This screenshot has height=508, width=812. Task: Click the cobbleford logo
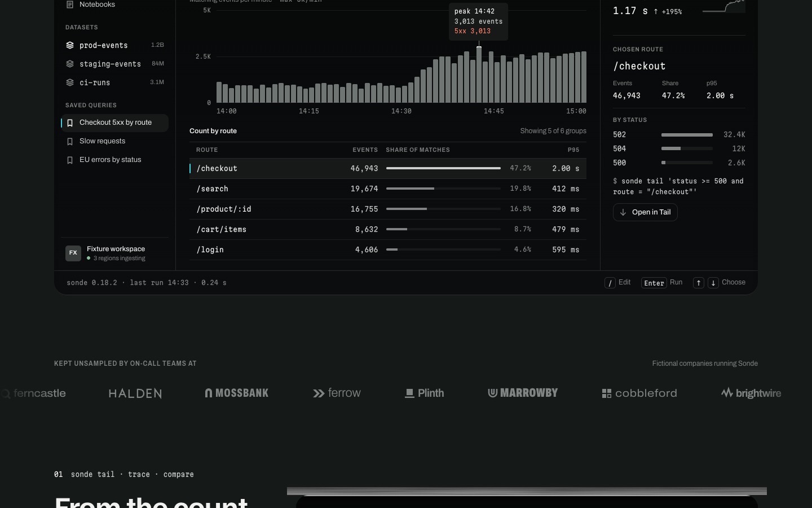click(x=639, y=393)
